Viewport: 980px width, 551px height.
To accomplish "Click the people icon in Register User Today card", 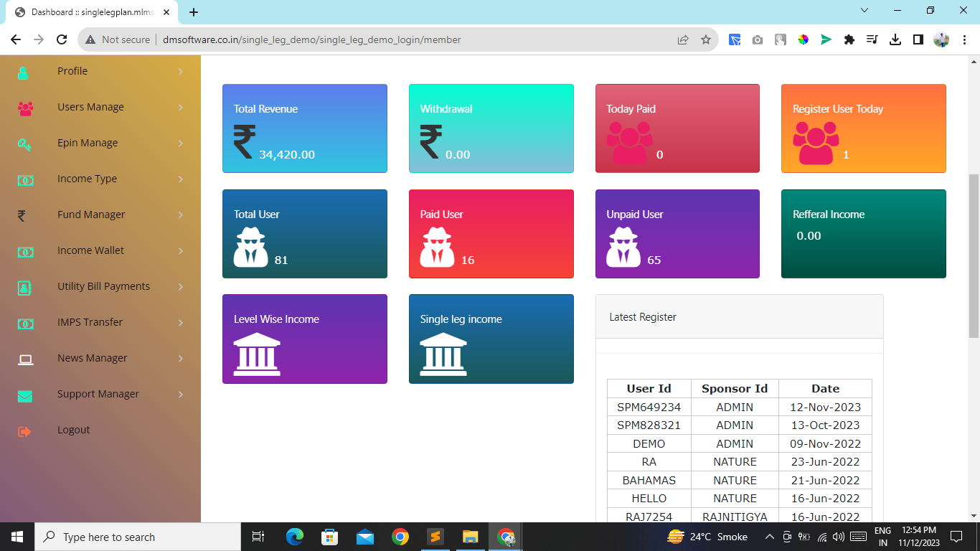I will tap(815, 142).
